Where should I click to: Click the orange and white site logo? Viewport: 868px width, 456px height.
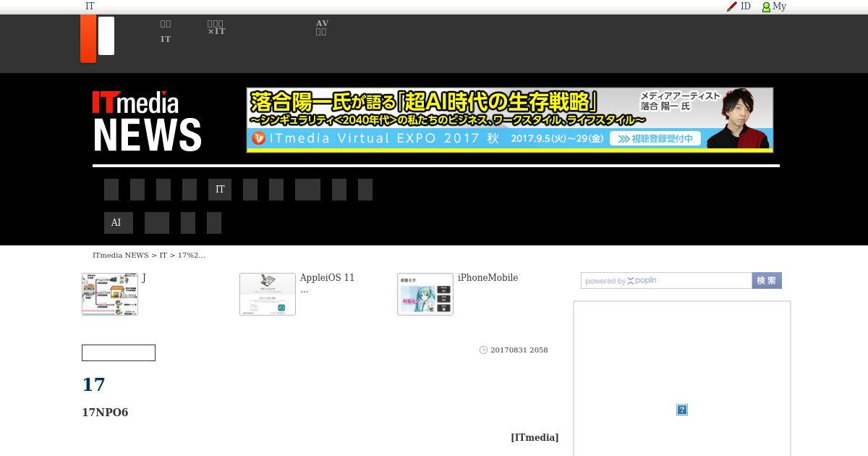[x=97, y=38]
